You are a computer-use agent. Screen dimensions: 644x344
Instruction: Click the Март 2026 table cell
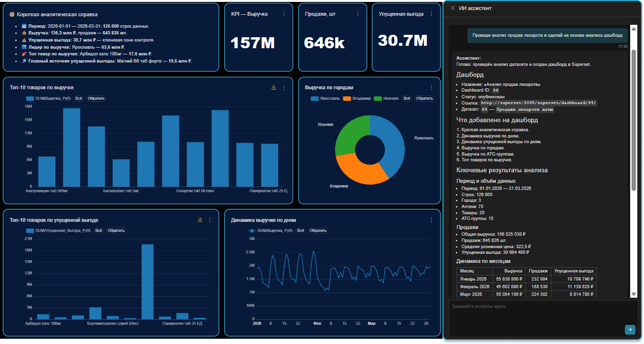[x=475, y=294]
